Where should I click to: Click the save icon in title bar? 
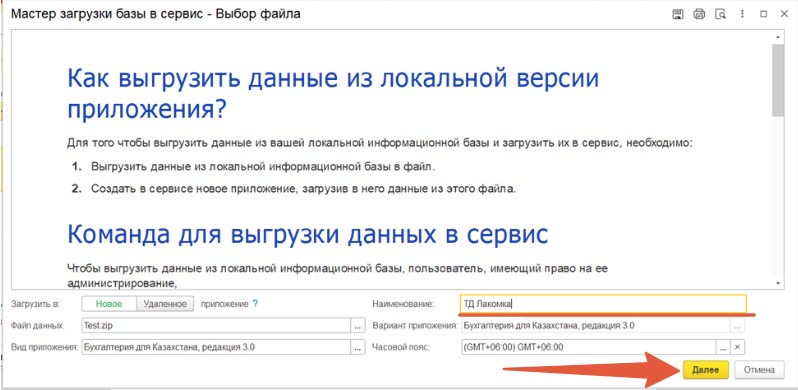(x=677, y=14)
